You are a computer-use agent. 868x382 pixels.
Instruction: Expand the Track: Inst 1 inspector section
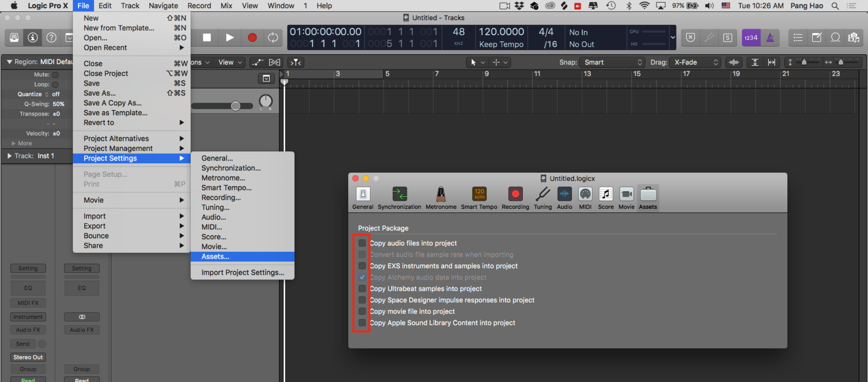tap(9, 156)
